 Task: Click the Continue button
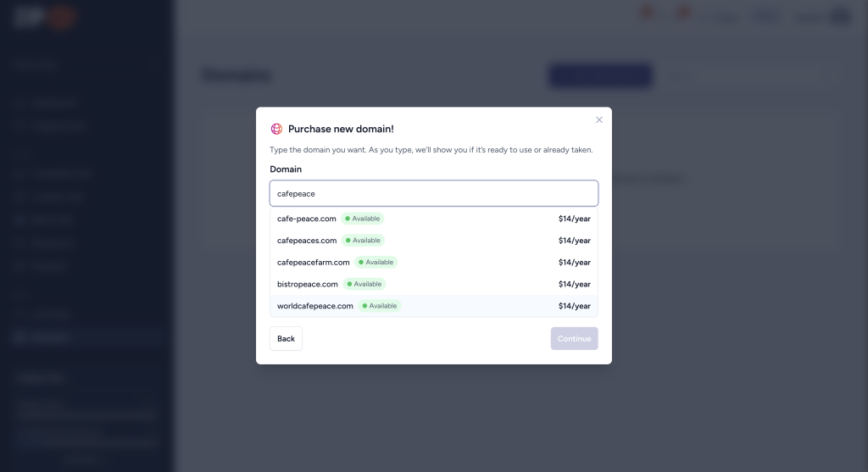click(x=574, y=339)
